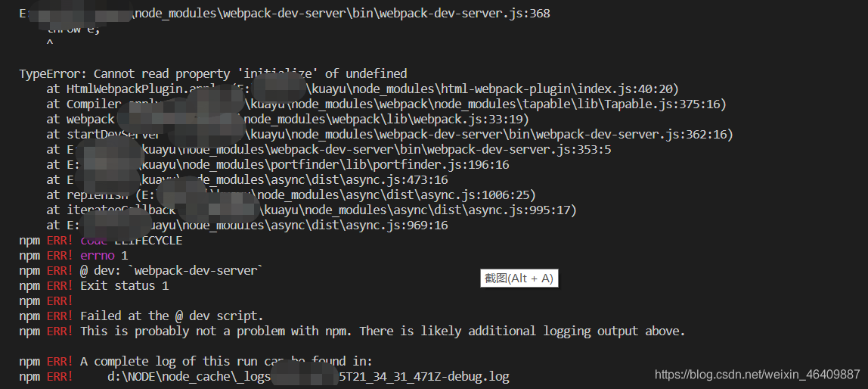Click the debug.log file path line
The width and height of the screenshot is (868, 389).
pyautogui.click(x=264, y=377)
